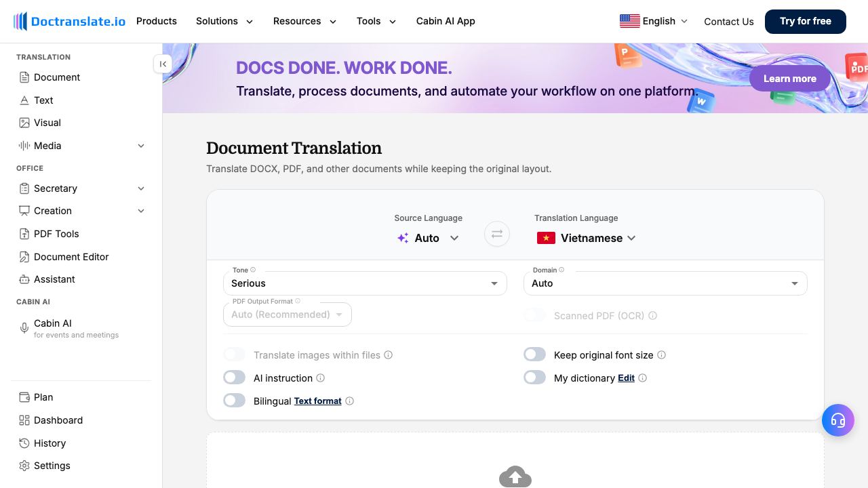Open the Solutions menu

click(x=224, y=21)
